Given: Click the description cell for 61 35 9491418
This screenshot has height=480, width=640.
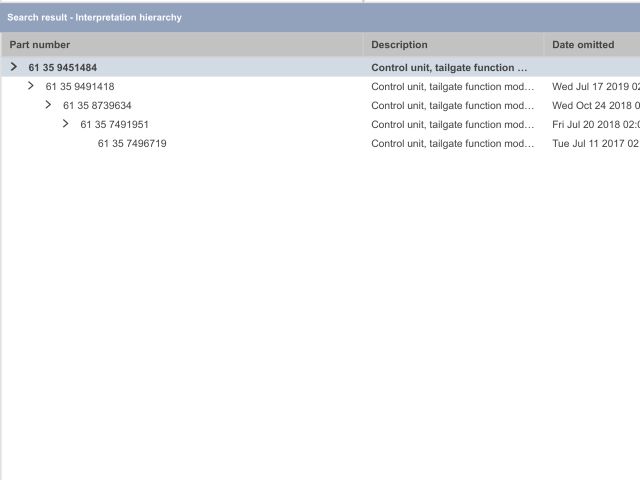Looking at the screenshot, I should coord(452,87).
